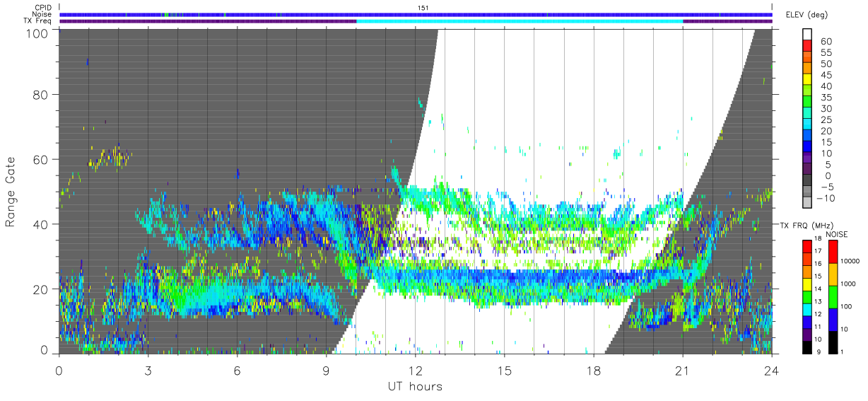This screenshot has height=401, width=868.
Task: Pick the yellow segment of ELEV colorbar
Action: (x=808, y=80)
